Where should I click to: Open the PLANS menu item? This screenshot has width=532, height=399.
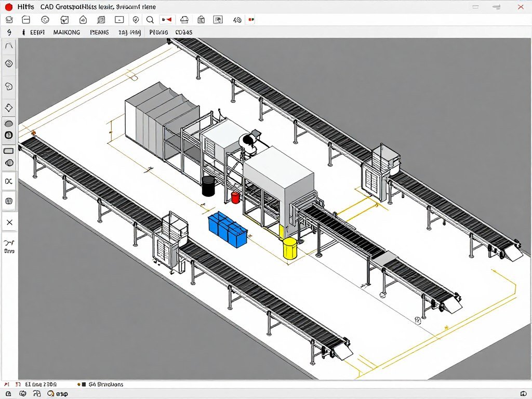(100, 32)
